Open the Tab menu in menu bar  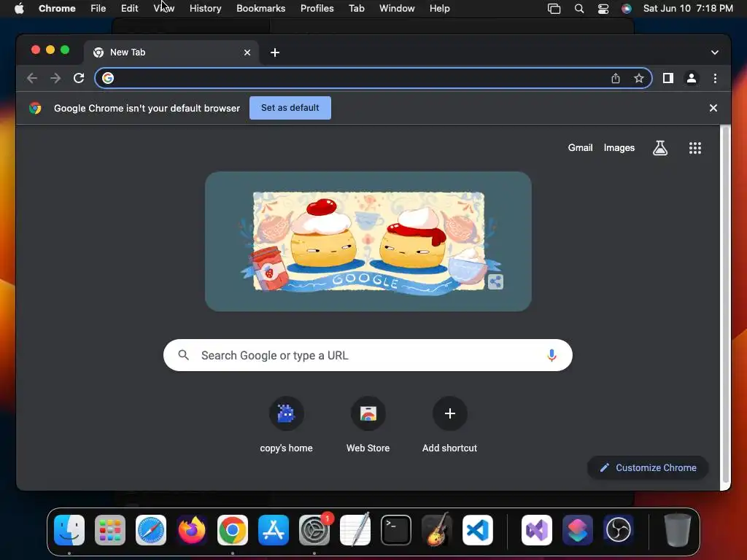[x=356, y=8]
